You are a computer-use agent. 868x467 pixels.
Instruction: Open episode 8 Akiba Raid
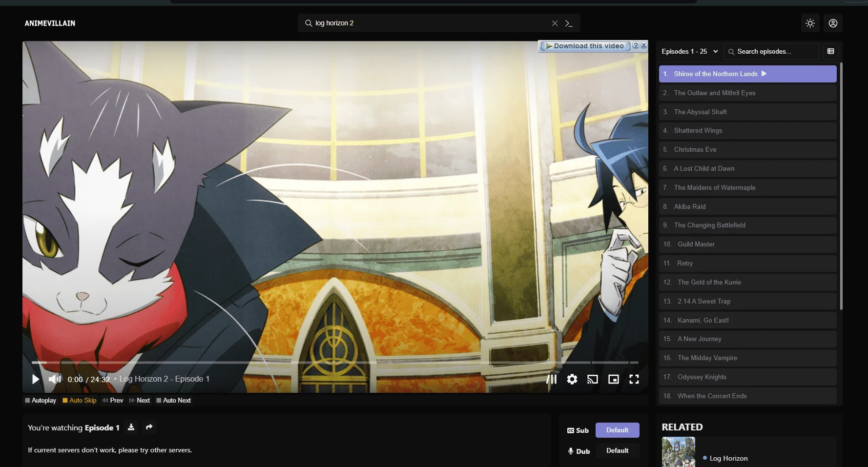click(747, 206)
